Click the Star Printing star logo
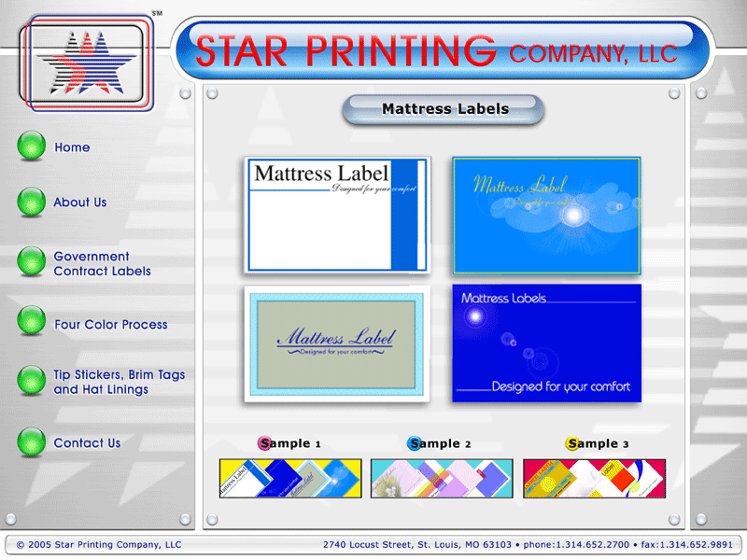 click(x=86, y=63)
